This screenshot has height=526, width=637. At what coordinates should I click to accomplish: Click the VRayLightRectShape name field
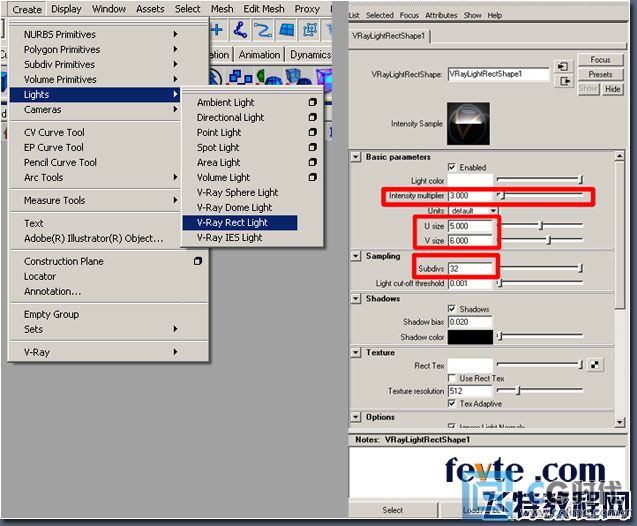(x=498, y=74)
